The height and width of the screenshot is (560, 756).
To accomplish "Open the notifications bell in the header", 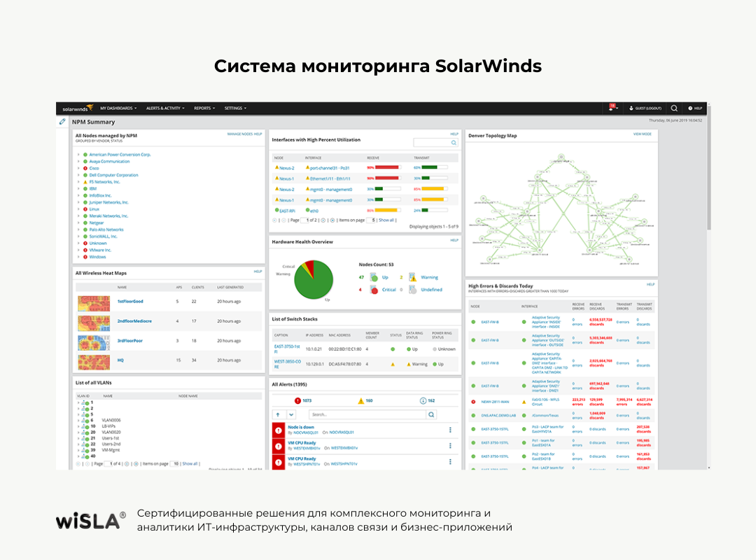I will (x=612, y=108).
